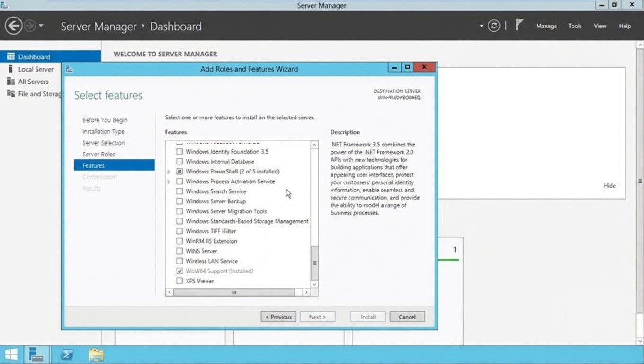
Task: Click the features list horizontal scrollbar thumb
Action: 234,292
